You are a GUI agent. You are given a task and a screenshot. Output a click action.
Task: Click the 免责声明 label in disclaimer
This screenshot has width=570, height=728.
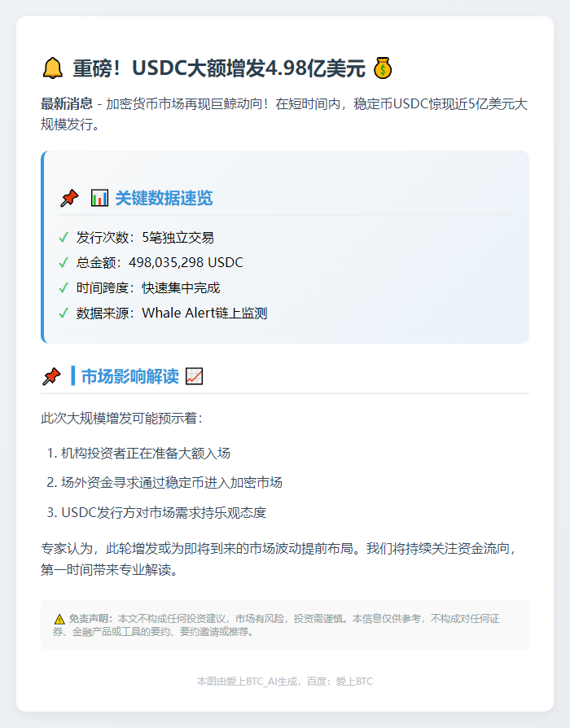point(90,619)
